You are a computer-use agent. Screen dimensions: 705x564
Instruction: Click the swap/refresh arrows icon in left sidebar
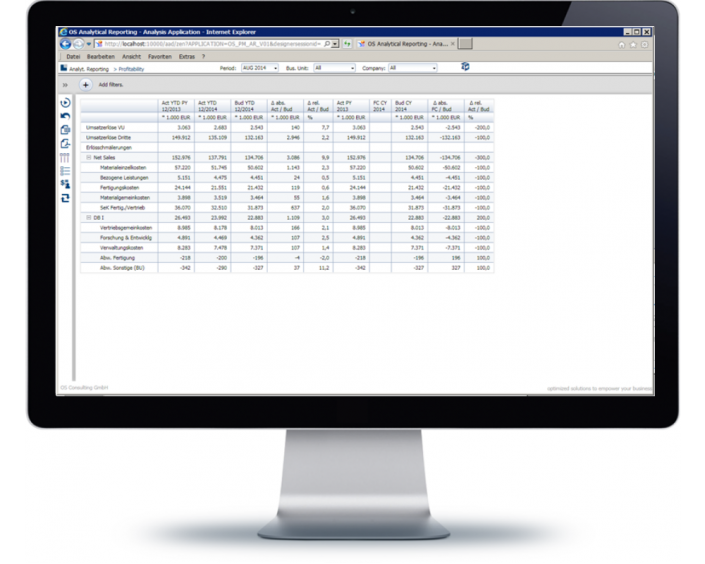point(66,198)
